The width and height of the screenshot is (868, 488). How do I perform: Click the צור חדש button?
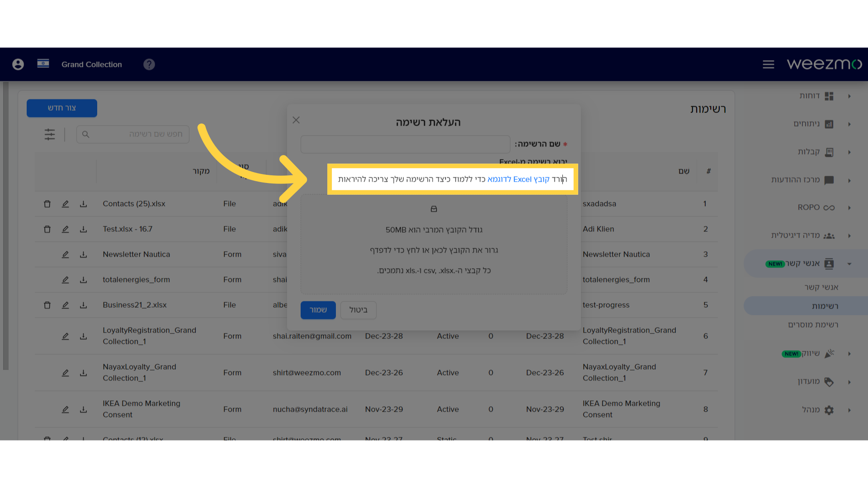[62, 108]
